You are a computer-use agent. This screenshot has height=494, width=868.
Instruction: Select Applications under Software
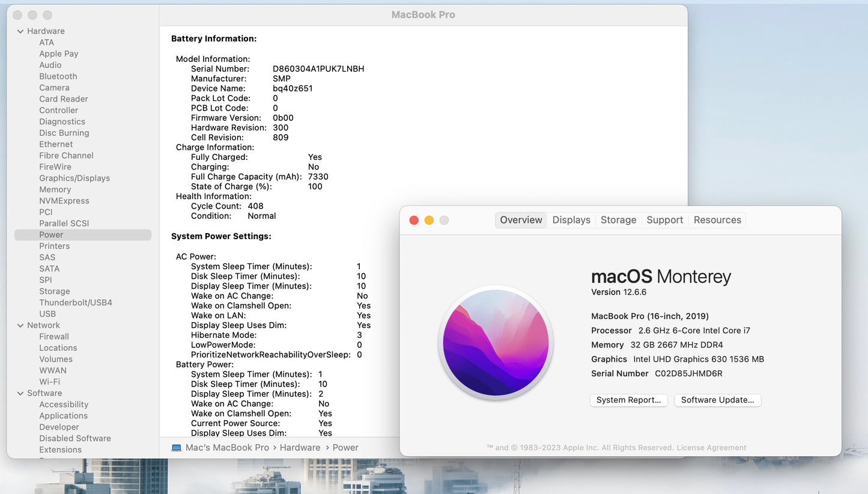point(64,416)
